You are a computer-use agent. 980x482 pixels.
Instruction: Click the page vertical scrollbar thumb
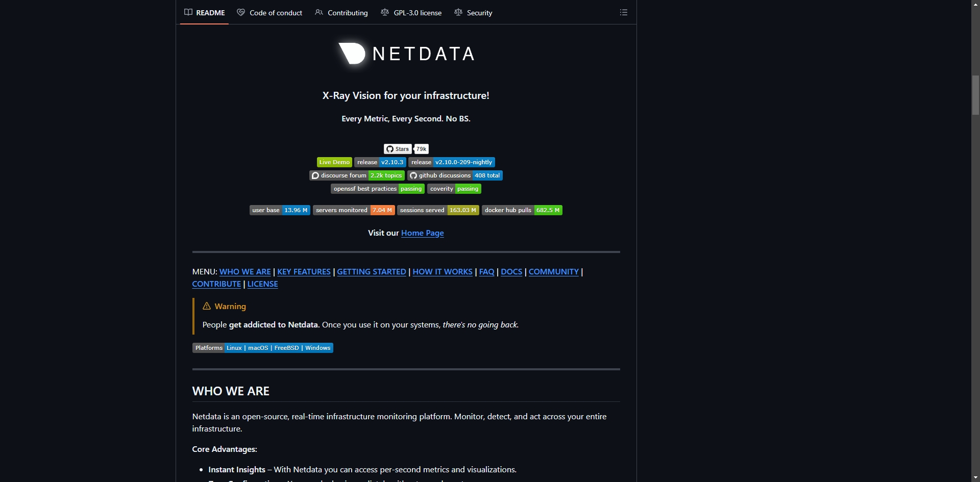click(975, 95)
